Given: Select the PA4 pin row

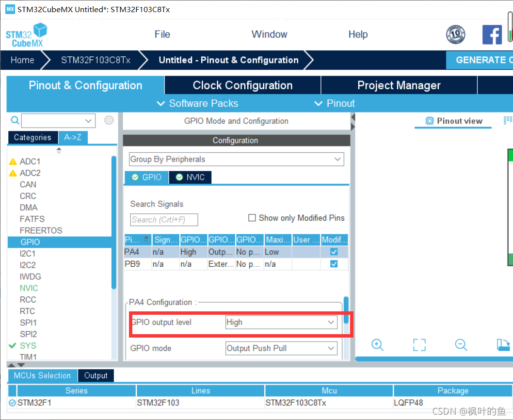Looking at the screenshot, I should (x=236, y=252).
